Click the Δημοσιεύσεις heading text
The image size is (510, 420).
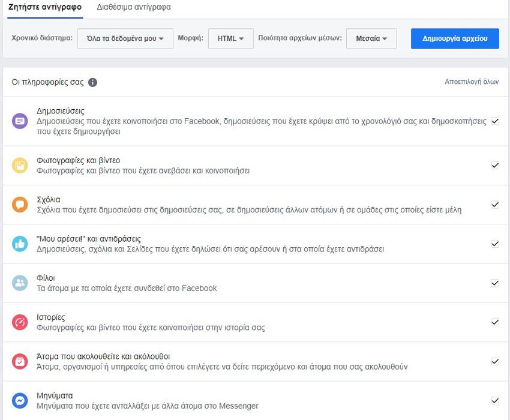point(60,111)
